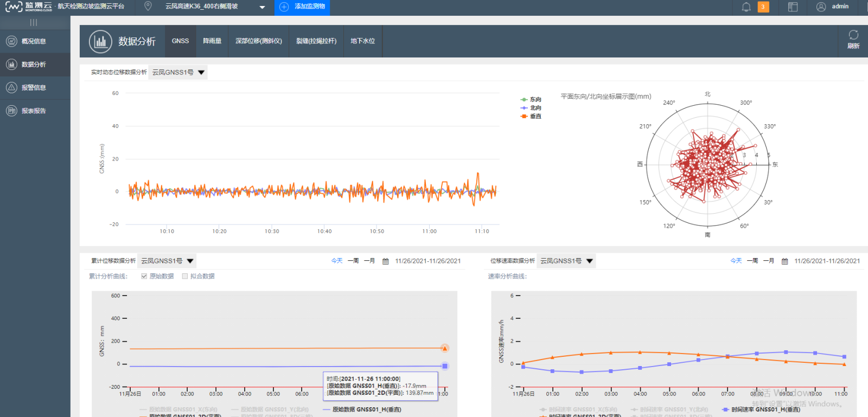Click 添加监测物 button
868x417 pixels.
(x=302, y=7)
